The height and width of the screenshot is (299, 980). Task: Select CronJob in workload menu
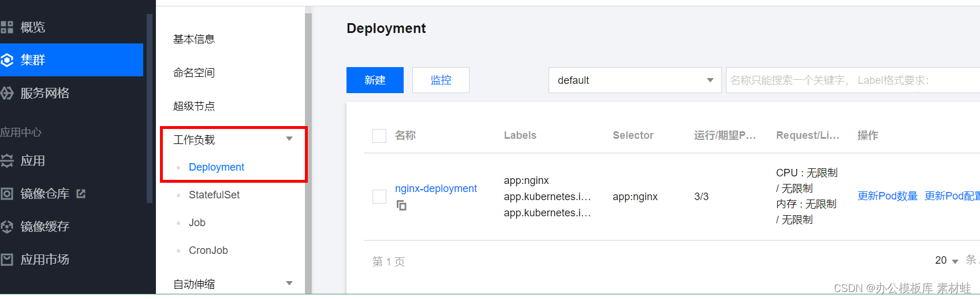click(208, 250)
